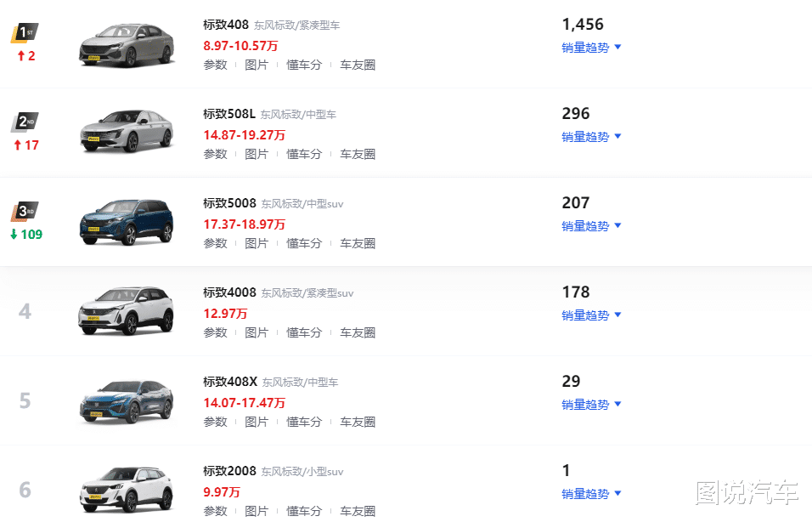This screenshot has width=812, height=522.
Task: Click the 标致408X model title
Action: [x=230, y=382]
